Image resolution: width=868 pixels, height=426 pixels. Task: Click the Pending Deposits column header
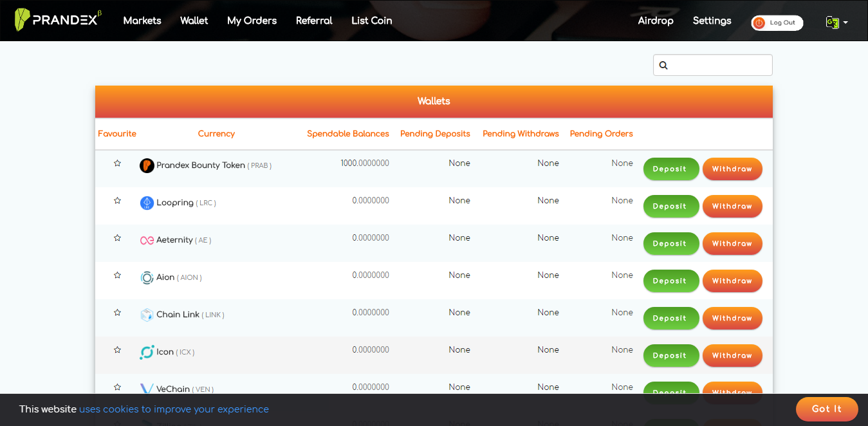pos(435,134)
